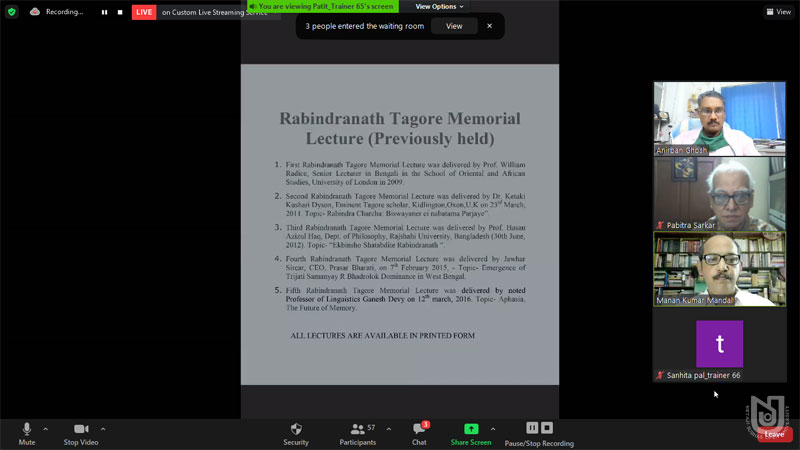Click the green Share Screen button
Image resolution: width=800 pixels, height=450 pixels.
click(x=471, y=434)
